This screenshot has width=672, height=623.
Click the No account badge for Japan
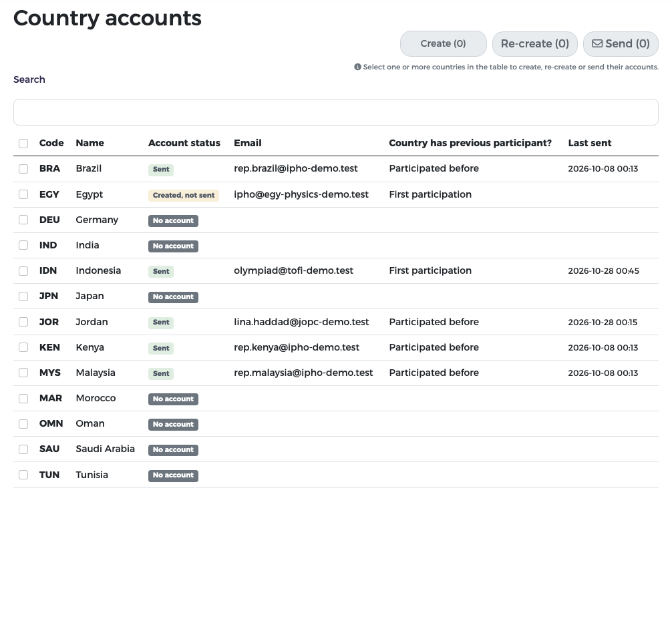[x=173, y=297]
